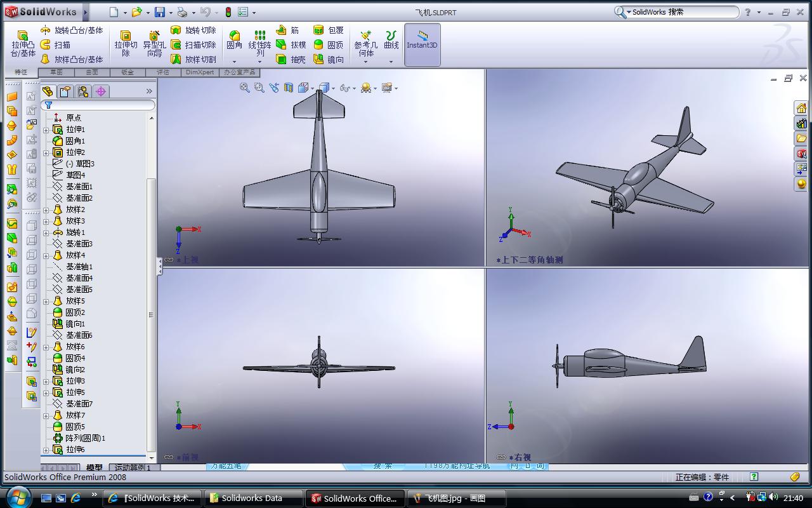Select the 包覆 wrap tool
The width and height of the screenshot is (812, 508).
[x=329, y=30]
